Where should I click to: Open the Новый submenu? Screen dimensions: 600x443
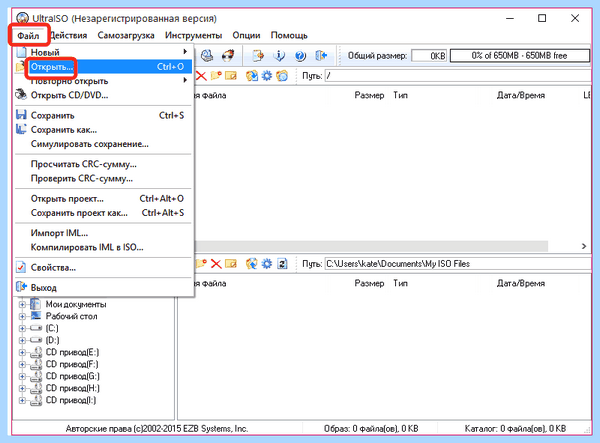click(103, 52)
